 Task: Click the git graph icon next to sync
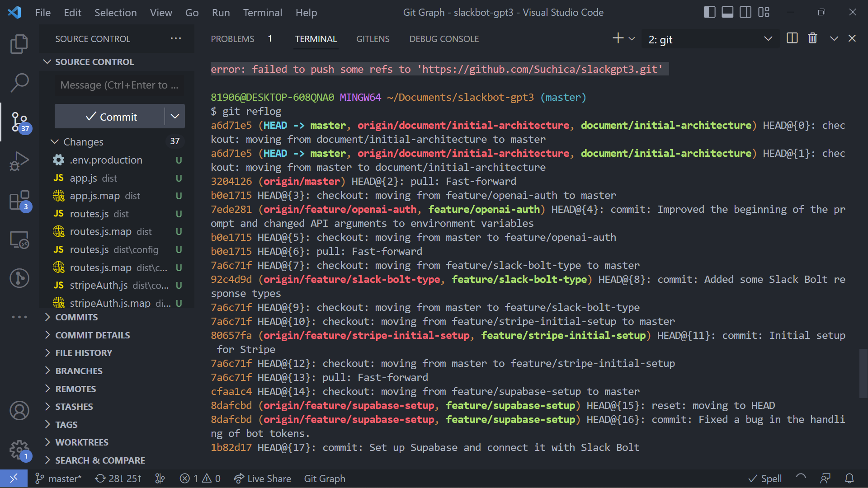(160, 479)
